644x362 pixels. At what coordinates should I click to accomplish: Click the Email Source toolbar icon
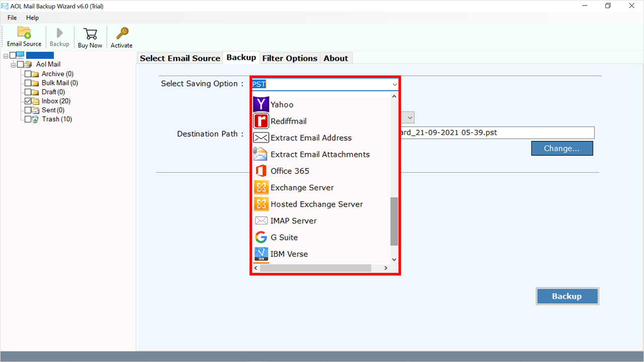pos(24,33)
